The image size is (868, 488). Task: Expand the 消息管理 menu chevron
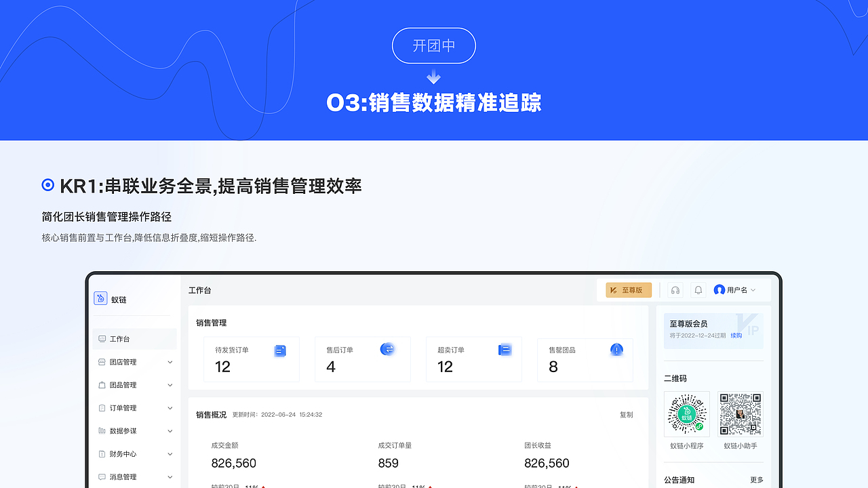(x=170, y=477)
